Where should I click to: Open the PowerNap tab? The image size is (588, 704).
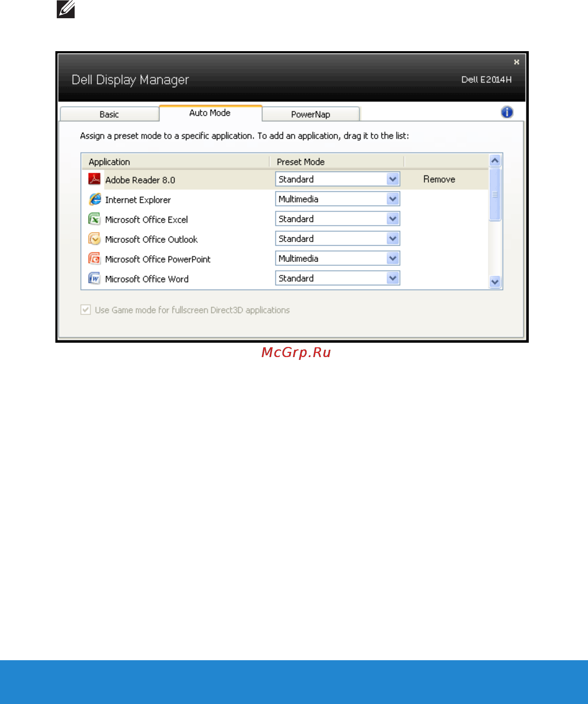(311, 114)
